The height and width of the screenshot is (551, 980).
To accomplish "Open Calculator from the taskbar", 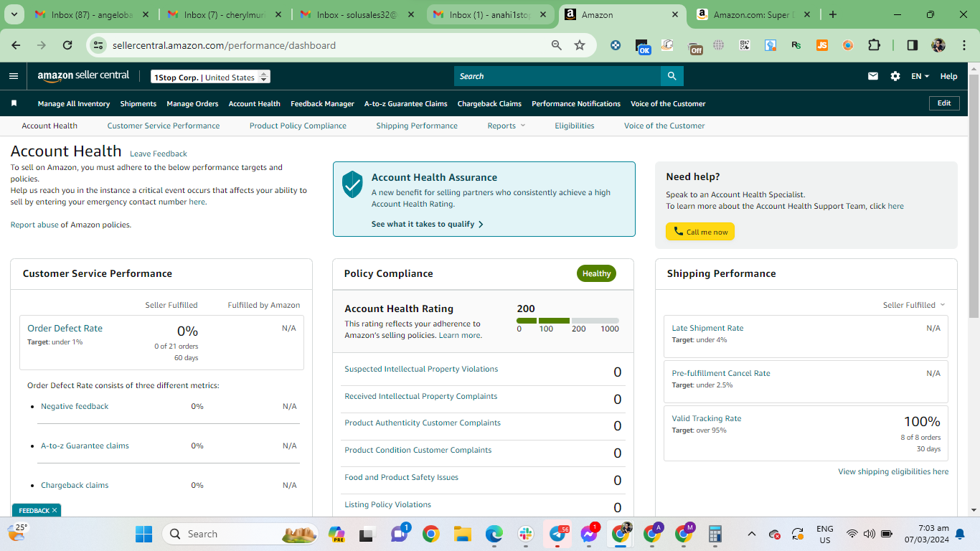I will (x=715, y=534).
